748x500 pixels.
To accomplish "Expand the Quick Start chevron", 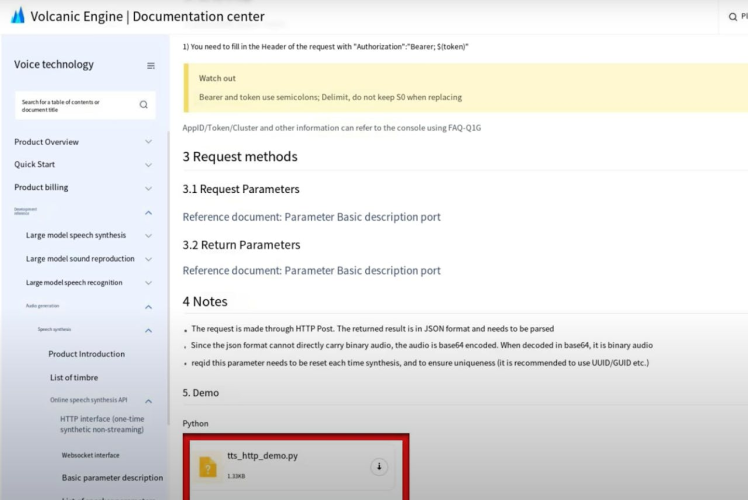I will [x=149, y=165].
